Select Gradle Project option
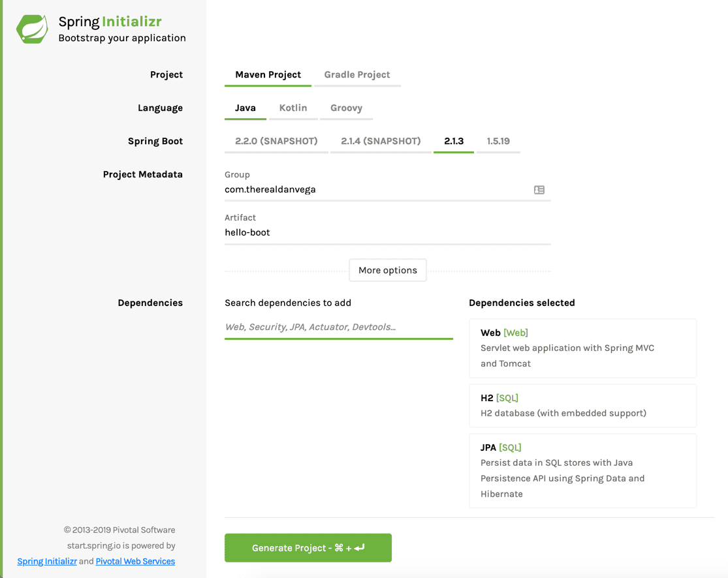 point(357,75)
